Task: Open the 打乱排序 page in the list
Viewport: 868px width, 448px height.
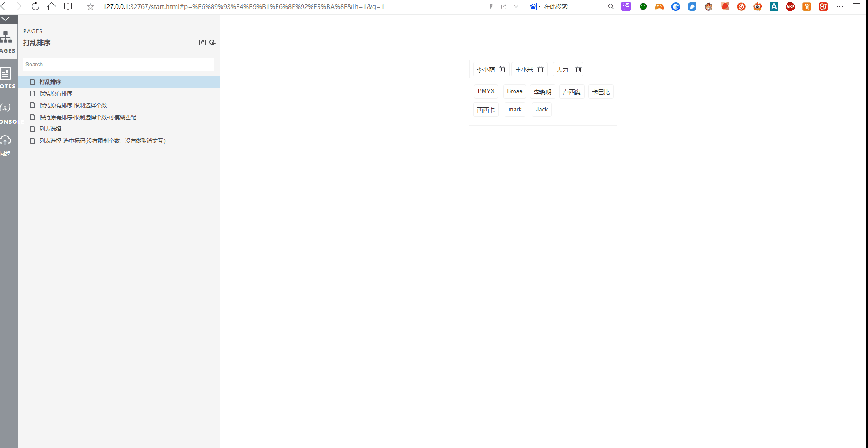Action: [119, 82]
